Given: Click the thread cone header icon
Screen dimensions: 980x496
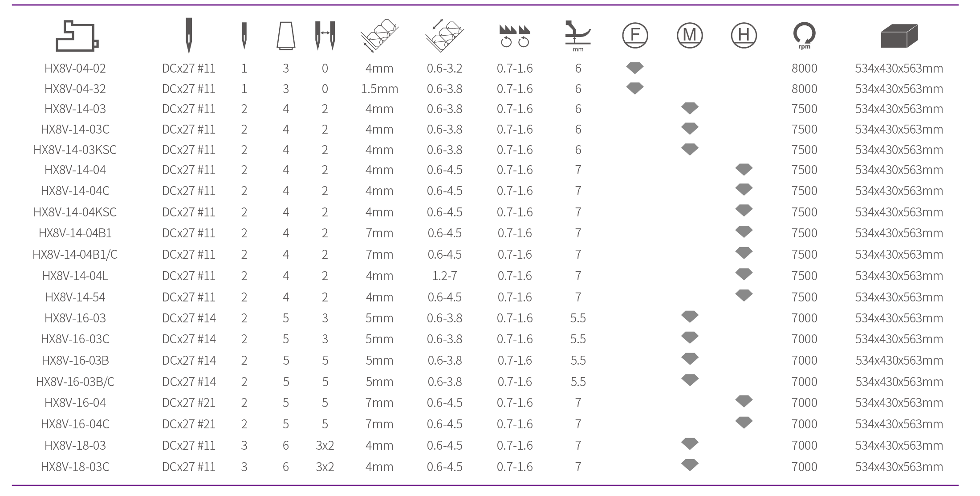Looking at the screenshot, I should click(x=285, y=35).
